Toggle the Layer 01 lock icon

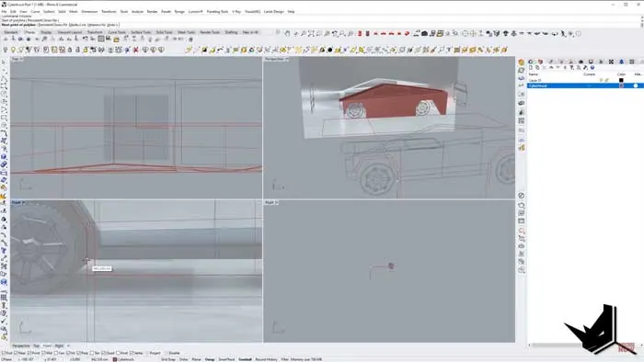(x=606, y=80)
